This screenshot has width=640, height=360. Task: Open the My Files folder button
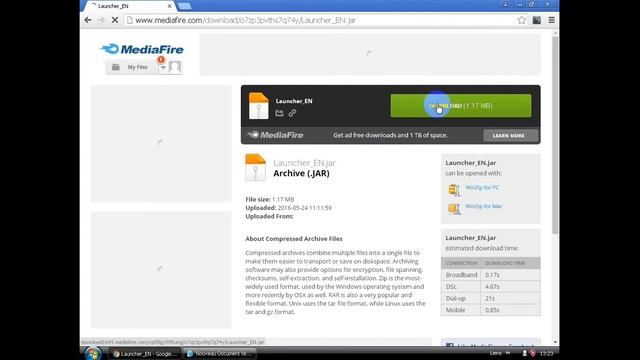pyautogui.click(x=131, y=67)
